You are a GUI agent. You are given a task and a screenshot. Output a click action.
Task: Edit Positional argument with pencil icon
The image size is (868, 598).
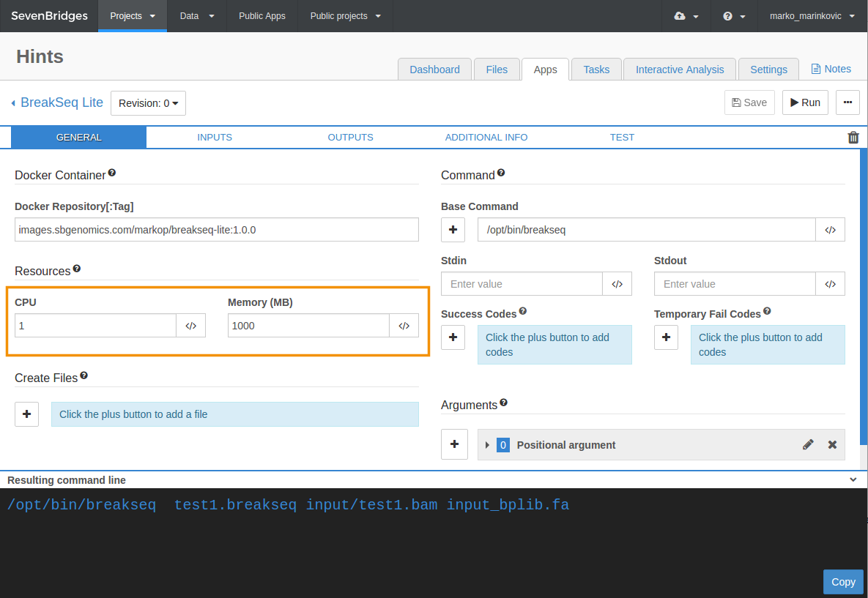(808, 445)
